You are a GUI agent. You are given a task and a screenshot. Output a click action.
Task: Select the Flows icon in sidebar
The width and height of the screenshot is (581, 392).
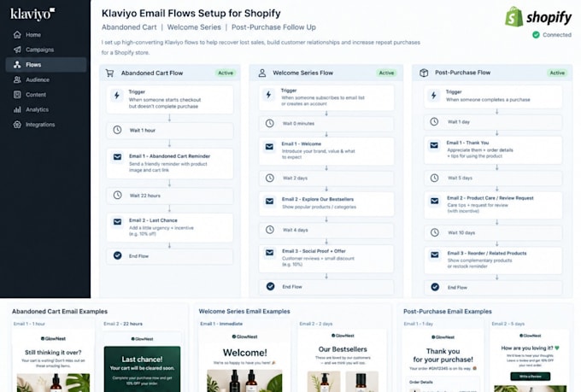coord(17,64)
